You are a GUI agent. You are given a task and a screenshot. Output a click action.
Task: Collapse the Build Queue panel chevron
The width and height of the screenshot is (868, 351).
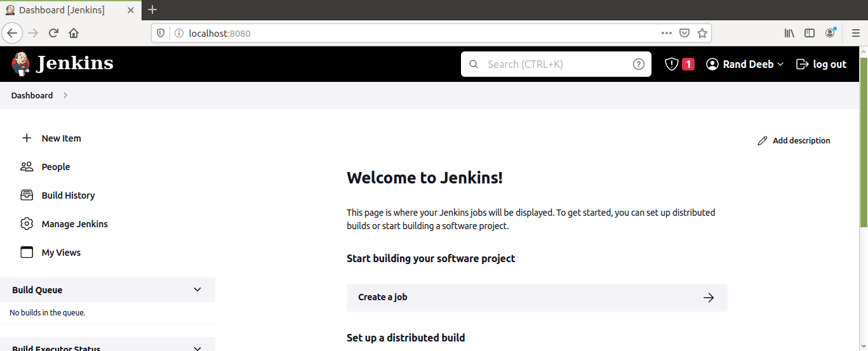point(197,289)
